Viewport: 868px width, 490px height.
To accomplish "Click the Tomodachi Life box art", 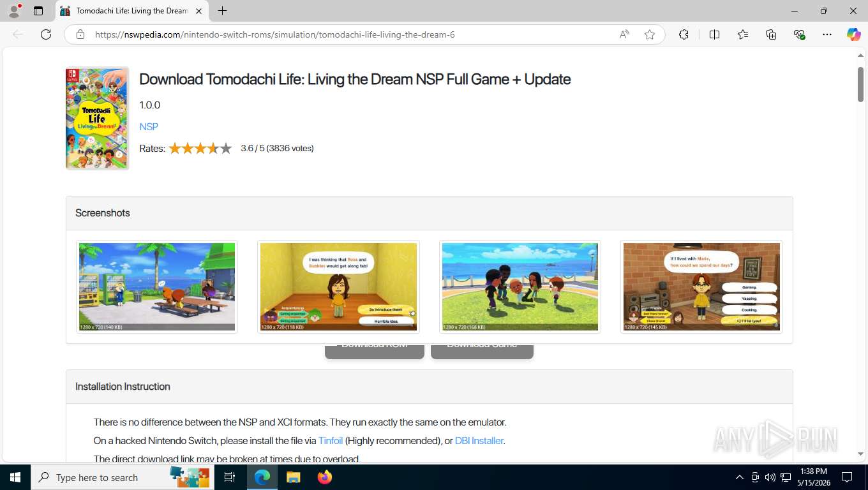I will coord(97,118).
